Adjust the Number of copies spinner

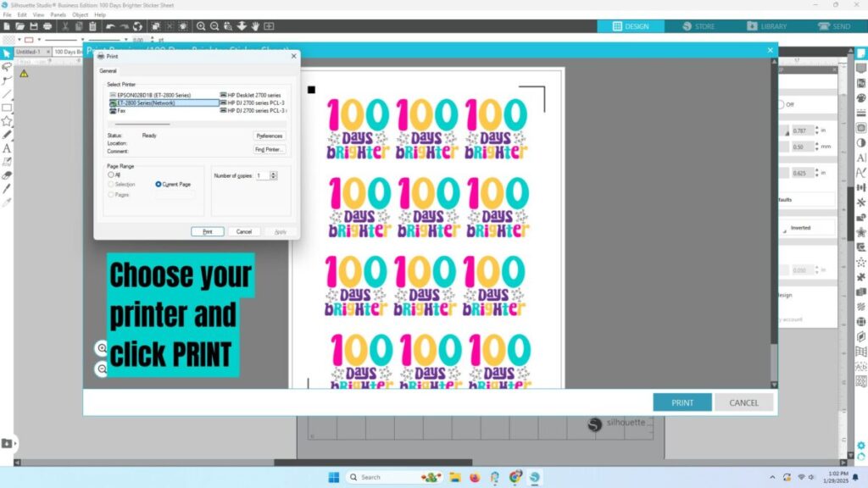(274, 175)
